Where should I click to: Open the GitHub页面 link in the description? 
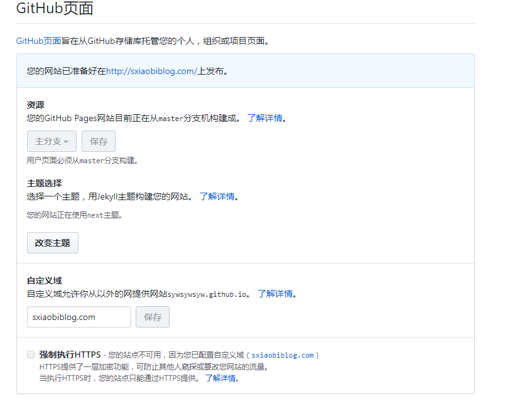[x=39, y=41]
